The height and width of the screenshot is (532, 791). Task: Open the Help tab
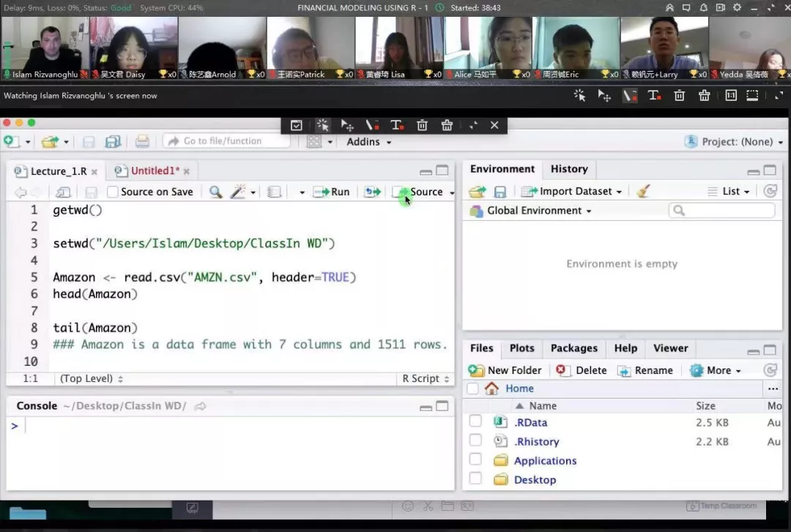coord(625,348)
